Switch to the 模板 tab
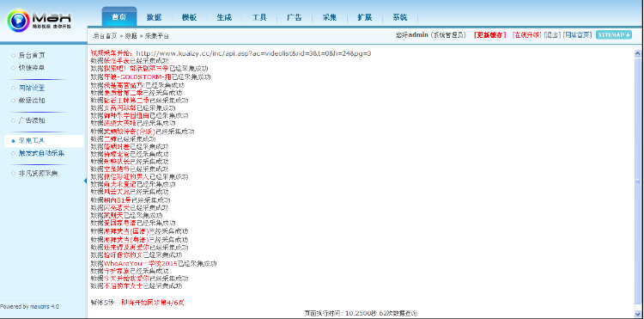644x319 pixels. [190, 18]
